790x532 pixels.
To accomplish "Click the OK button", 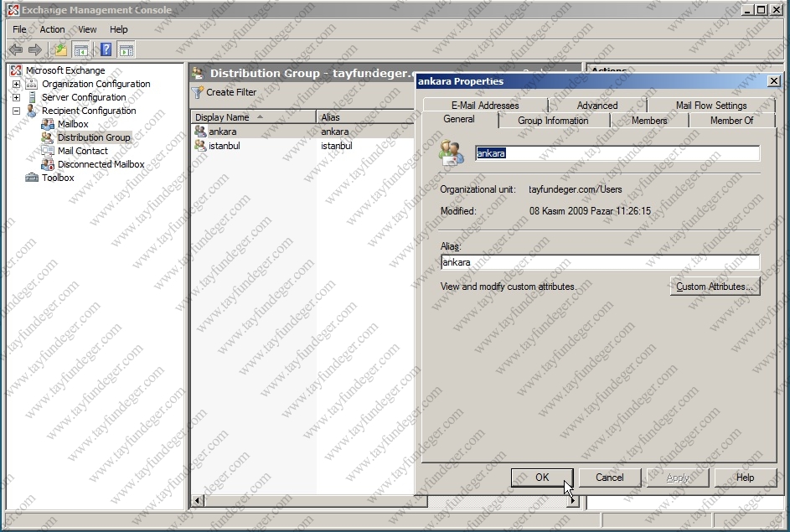I will point(542,478).
